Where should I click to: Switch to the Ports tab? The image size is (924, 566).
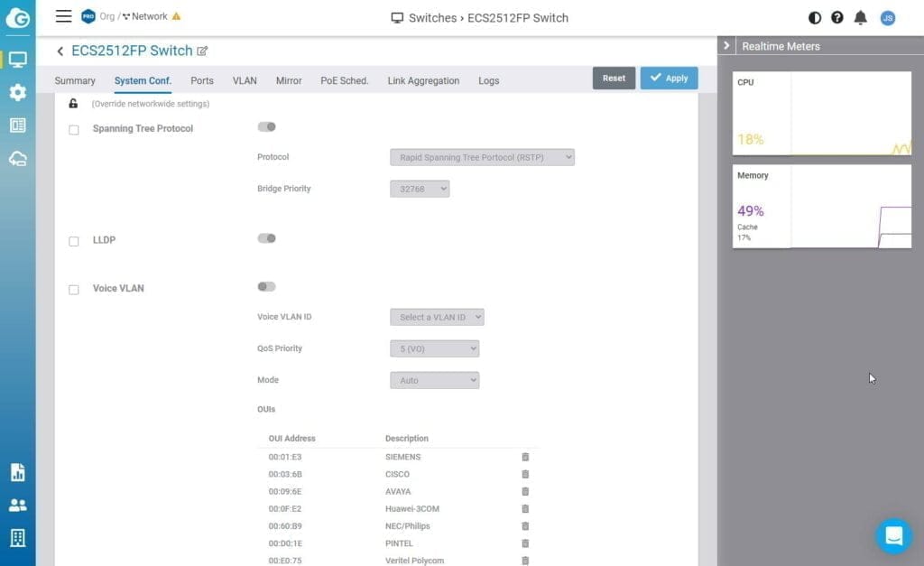(202, 80)
